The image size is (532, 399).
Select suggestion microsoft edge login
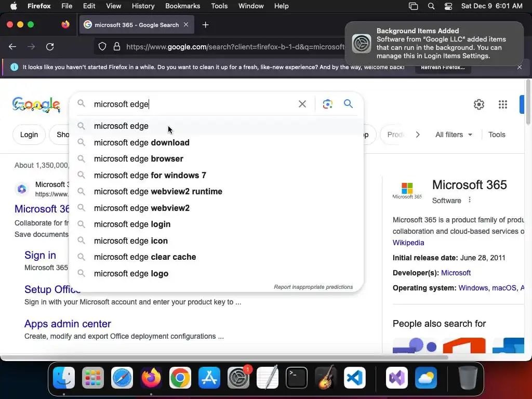[x=216, y=224]
